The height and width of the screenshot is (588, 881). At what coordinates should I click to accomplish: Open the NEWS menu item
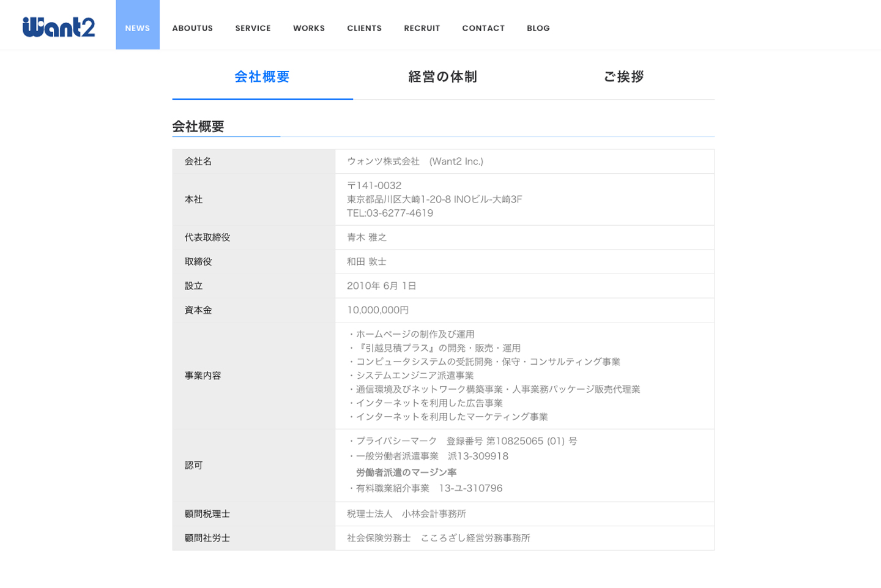tap(137, 28)
